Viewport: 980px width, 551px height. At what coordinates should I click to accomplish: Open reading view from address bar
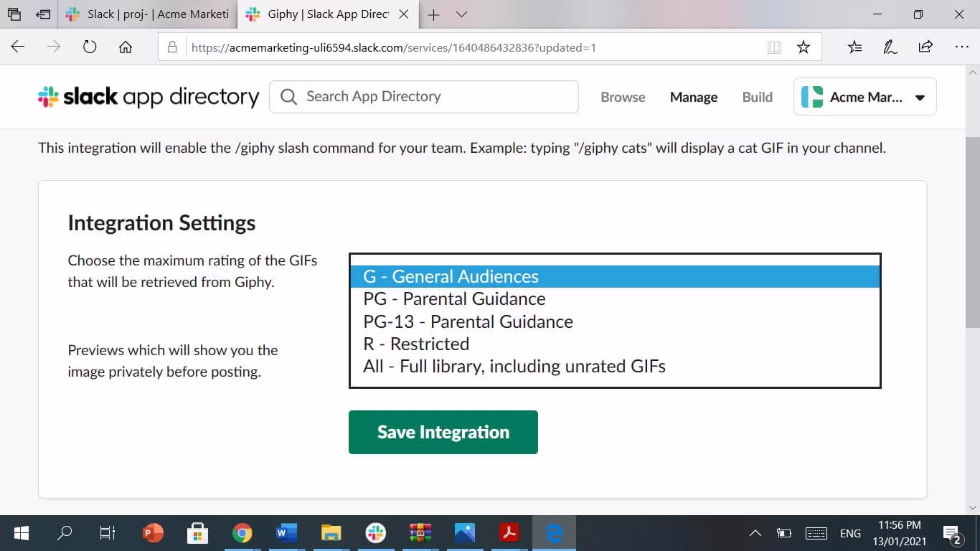point(774,47)
